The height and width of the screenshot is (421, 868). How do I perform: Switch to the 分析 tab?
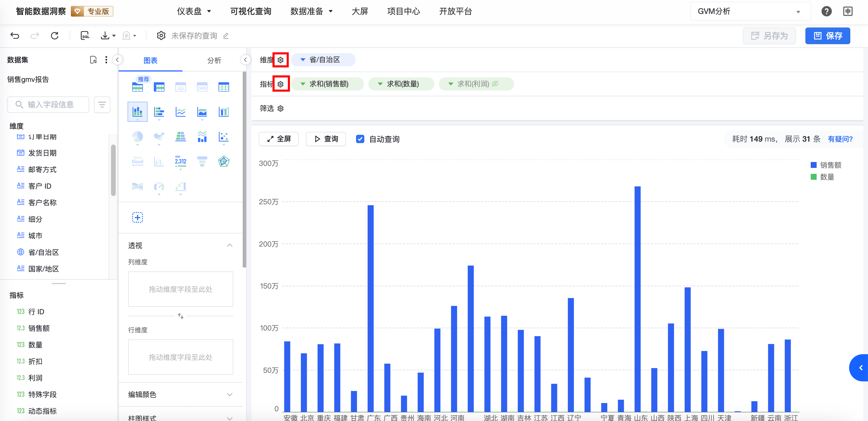(x=214, y=60)
